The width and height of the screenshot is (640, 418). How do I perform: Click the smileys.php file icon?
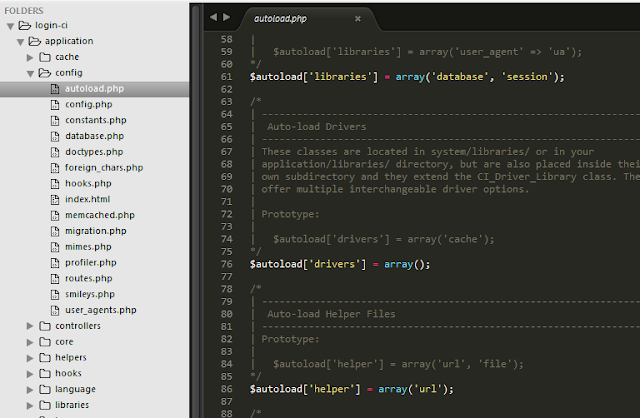tap(55, 294)
